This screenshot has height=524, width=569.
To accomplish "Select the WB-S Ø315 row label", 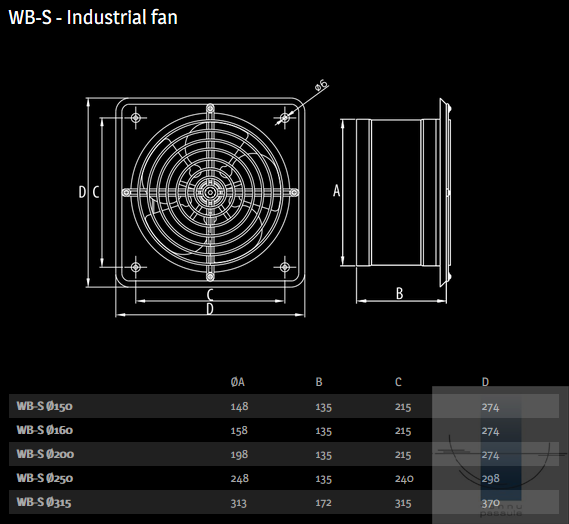I will 44,502.
